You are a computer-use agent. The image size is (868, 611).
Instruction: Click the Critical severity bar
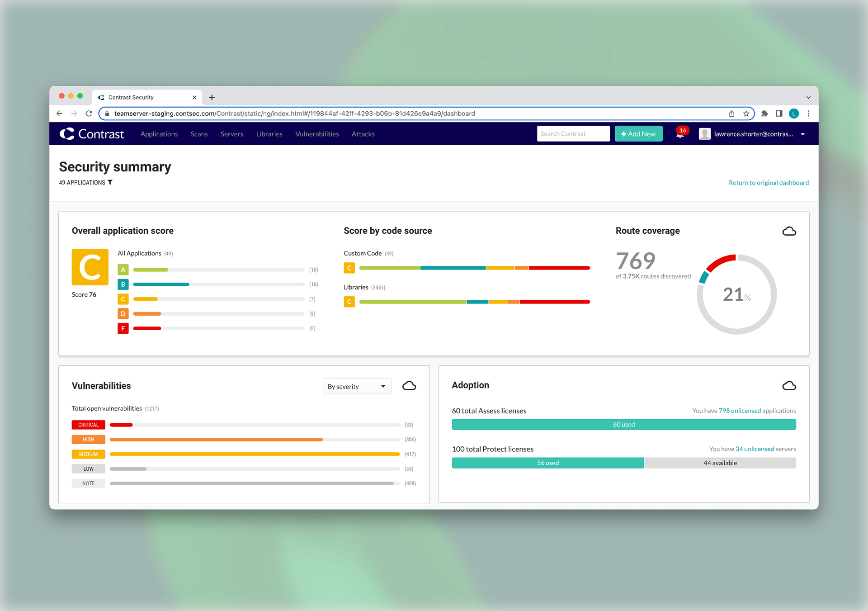coord(121,425)
